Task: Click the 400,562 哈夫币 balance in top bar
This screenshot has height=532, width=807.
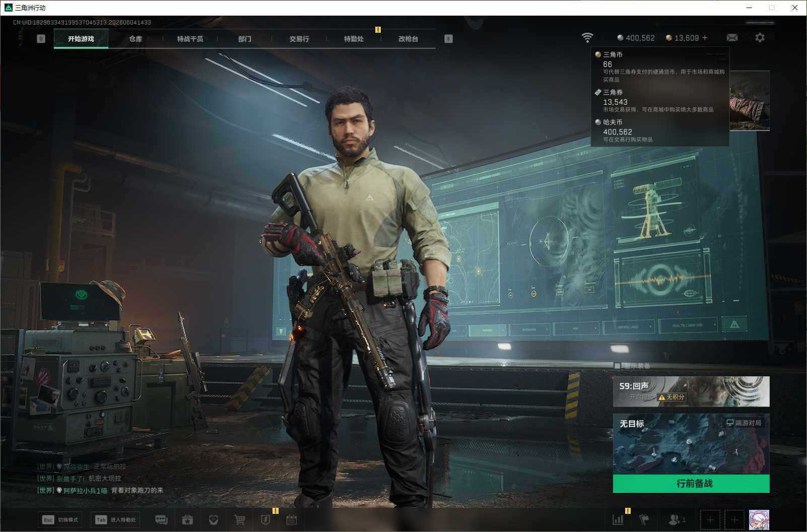Action: tap(636, 38)
